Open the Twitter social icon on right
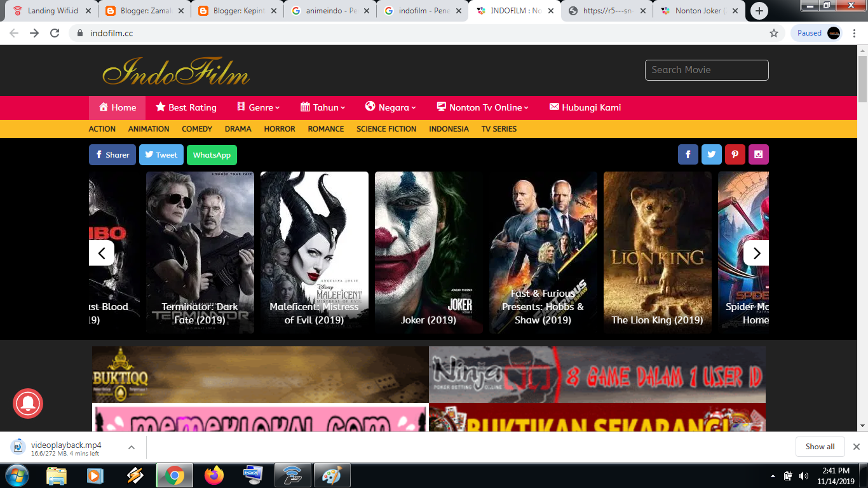 point(712,154)
